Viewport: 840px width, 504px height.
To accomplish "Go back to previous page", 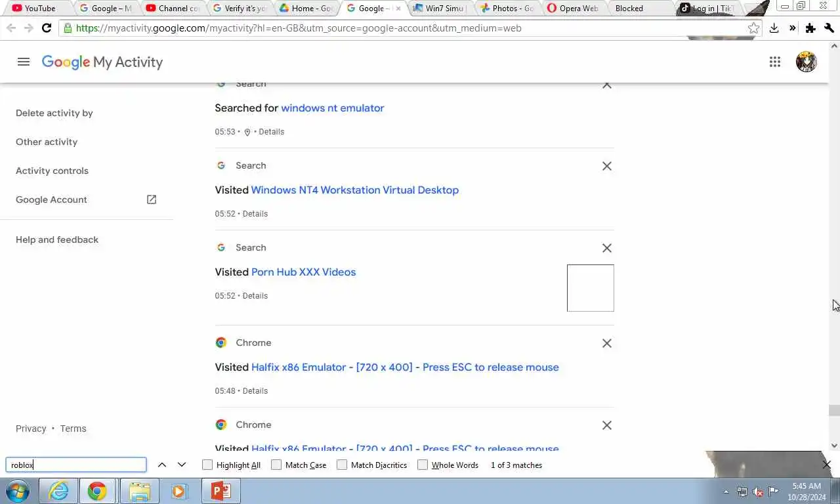I will pyautogui.click(x=10, y=28).
